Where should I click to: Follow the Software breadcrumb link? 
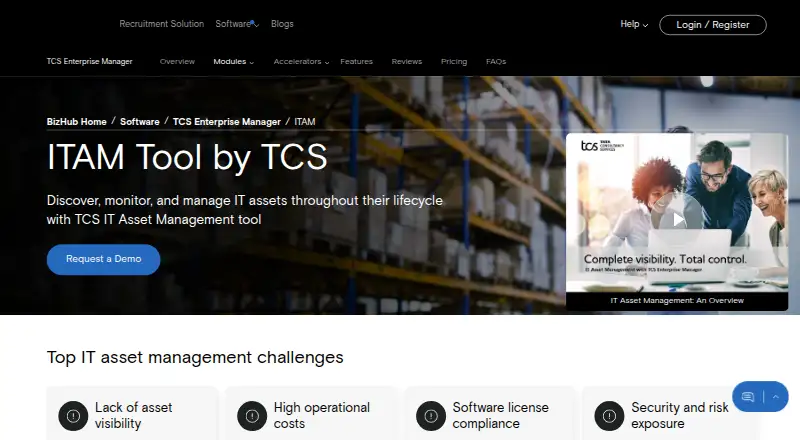coord(140,121)
